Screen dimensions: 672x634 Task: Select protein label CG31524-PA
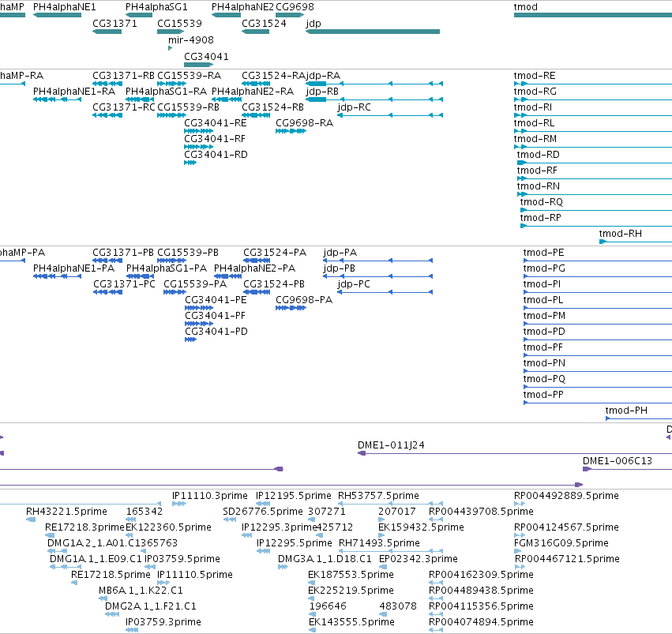click(275, 253)
